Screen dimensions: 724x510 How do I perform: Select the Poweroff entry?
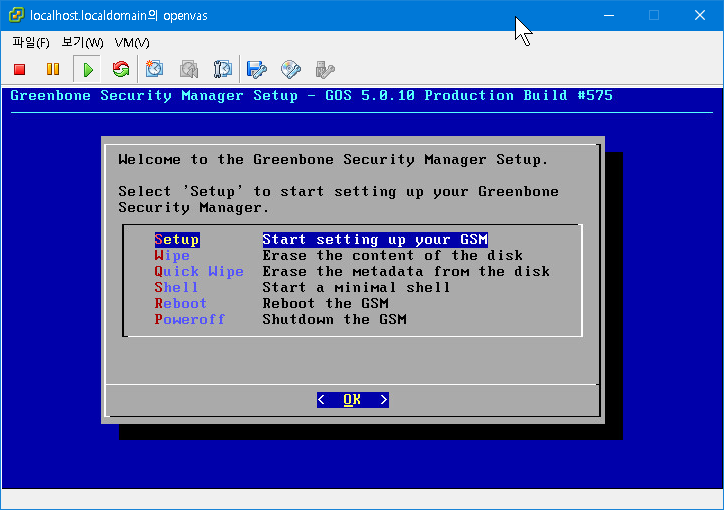189,319
